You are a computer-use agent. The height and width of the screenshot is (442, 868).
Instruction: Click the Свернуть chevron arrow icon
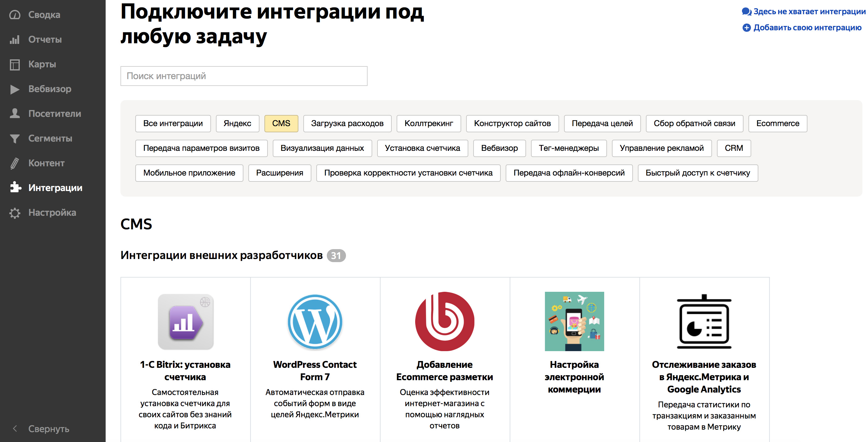(15, 428)
